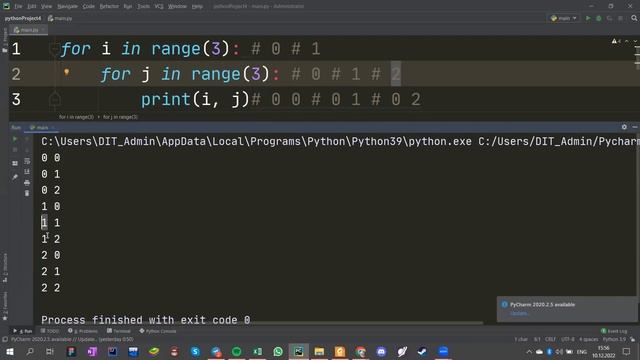Screen dimensions: 640x360
Task: Open the VCS menu
Action: [159, 6]
